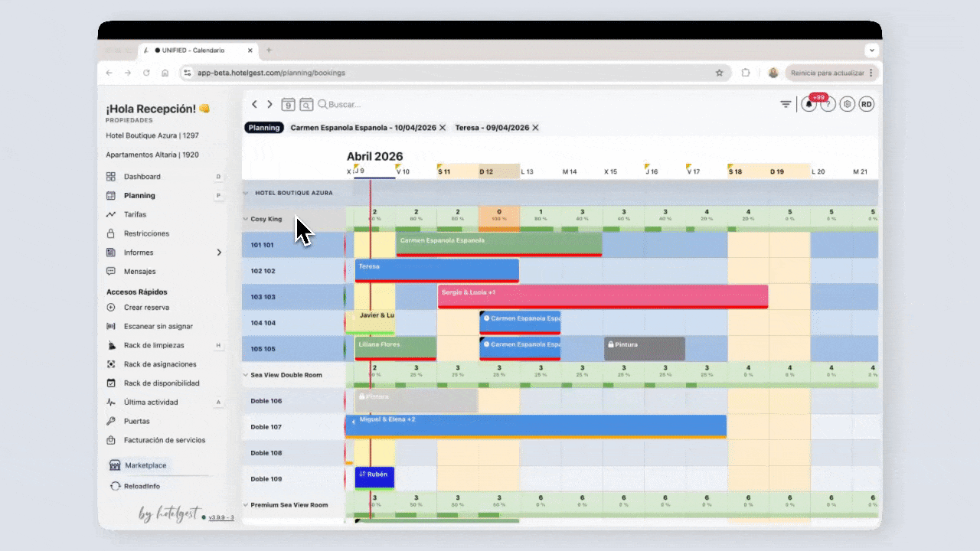Screen dimensions: 980x551
Task: Collapse the Premium Sea View Room type
Action: click(x=247, y=505)
